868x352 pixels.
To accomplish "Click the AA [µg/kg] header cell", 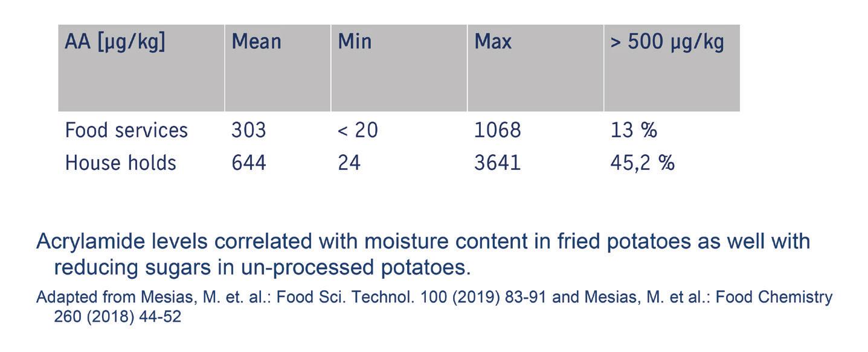I will [115, 43].
